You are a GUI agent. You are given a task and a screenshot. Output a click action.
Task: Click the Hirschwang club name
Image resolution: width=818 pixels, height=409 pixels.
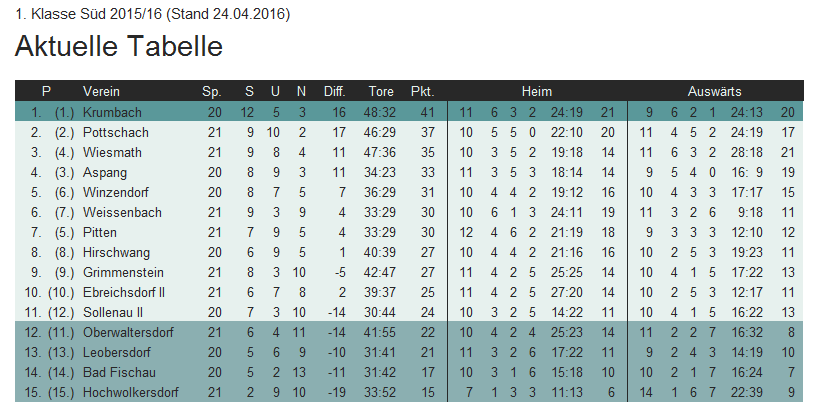tap(115, 252)
